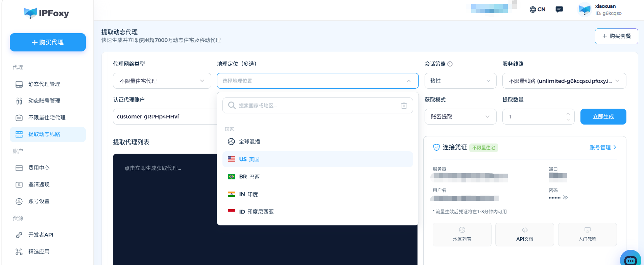Click the 连接凭证 shield icon
Image resolution: width=644 pixels, height=265 pixels.
point(436,147)
